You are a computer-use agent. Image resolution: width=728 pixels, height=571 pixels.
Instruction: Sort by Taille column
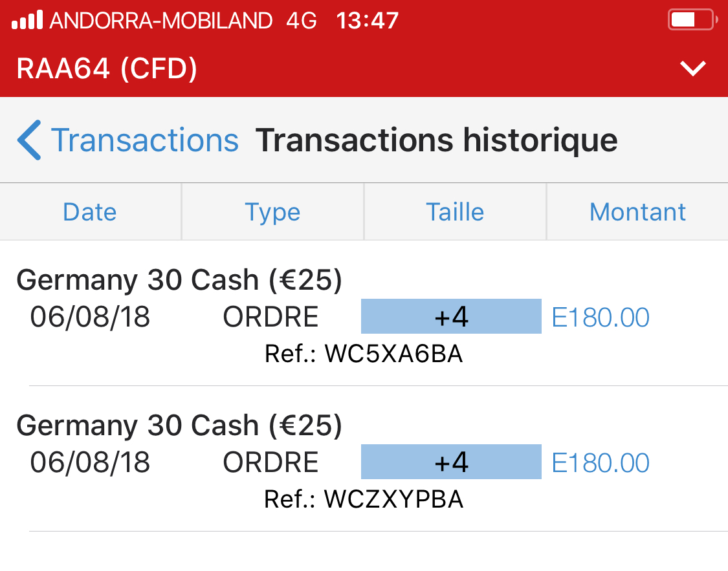[455, 212]
